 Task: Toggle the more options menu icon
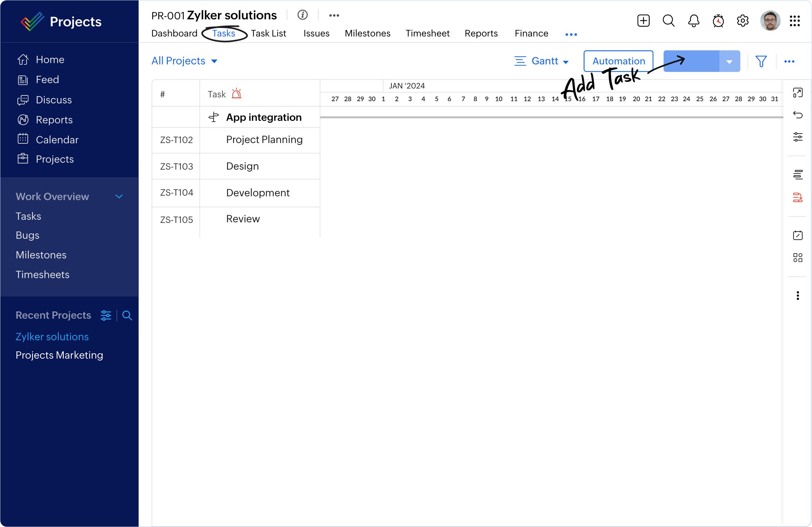click(790, 61)
